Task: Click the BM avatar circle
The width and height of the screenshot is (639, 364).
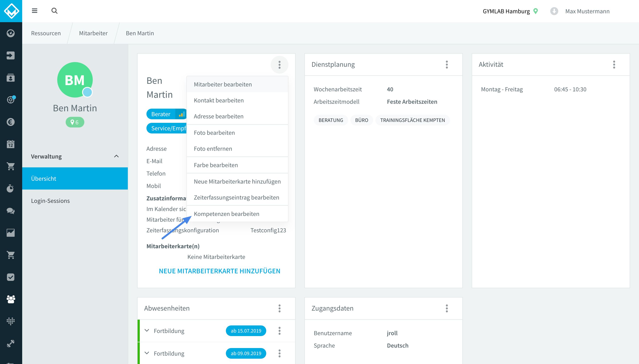Action: [x=75, y=80]
